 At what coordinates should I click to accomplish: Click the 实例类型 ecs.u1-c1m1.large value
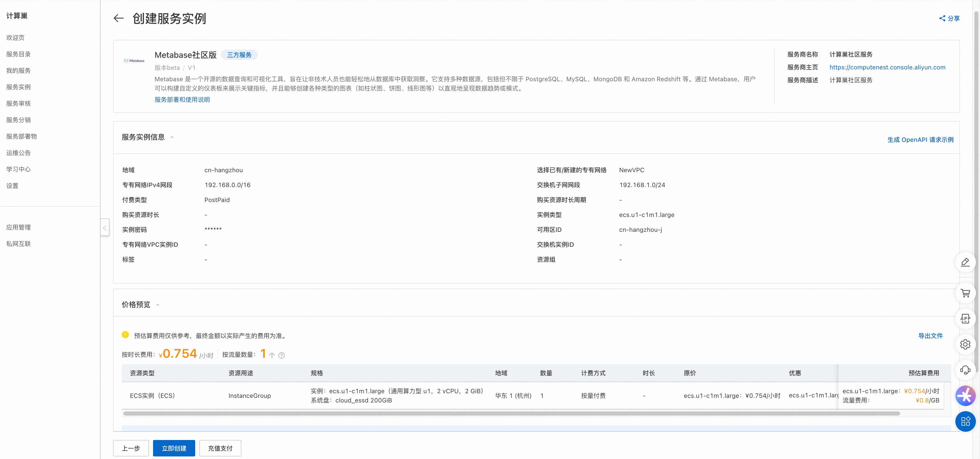[x=646, y=215]
